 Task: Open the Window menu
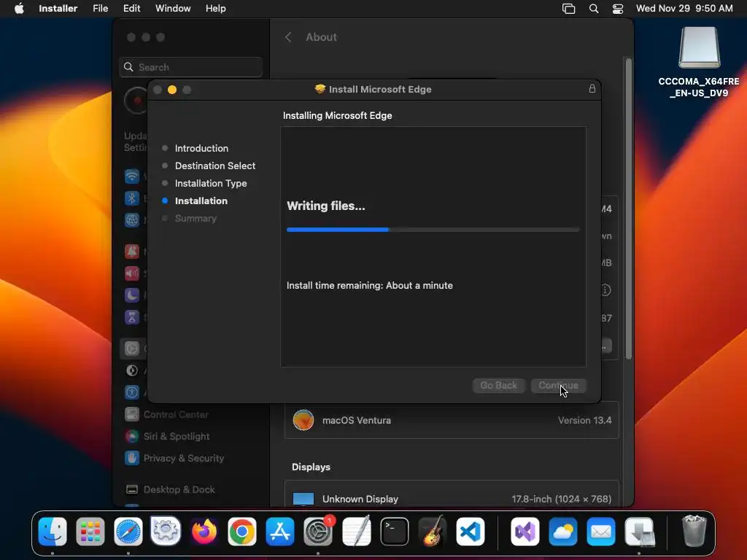173,9
